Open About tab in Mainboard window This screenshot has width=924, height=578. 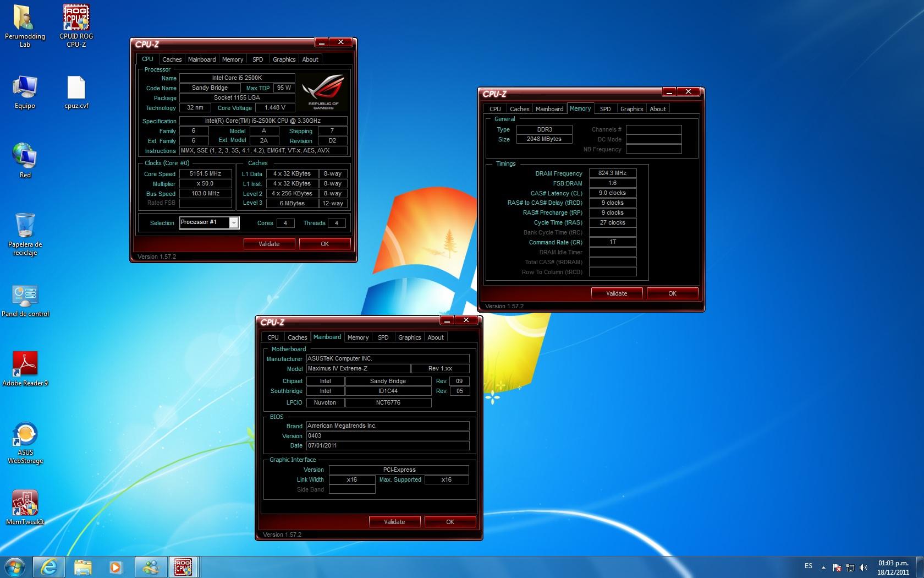point(436,337)
